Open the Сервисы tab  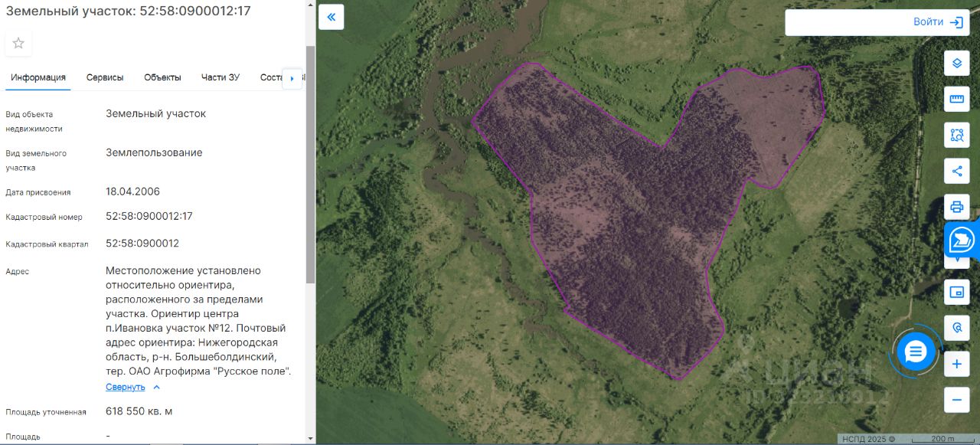click(x=105, y=77)
